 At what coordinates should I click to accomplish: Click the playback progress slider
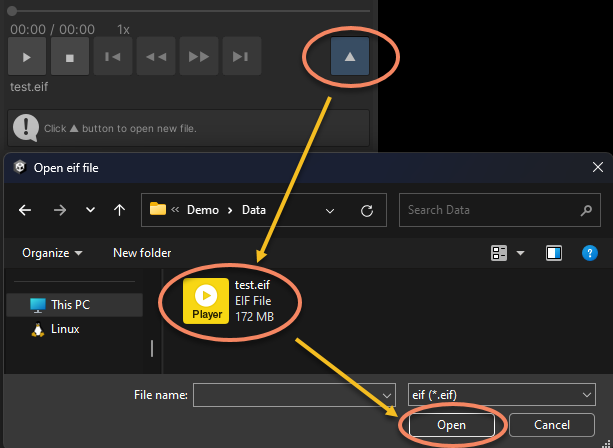click(x=190, y=10)
